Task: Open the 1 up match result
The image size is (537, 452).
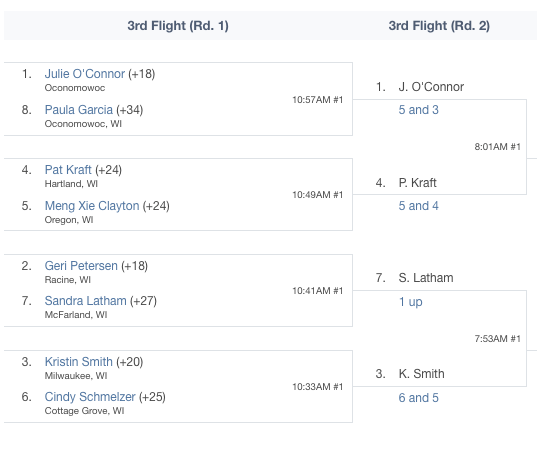Action: click(411, 302)
